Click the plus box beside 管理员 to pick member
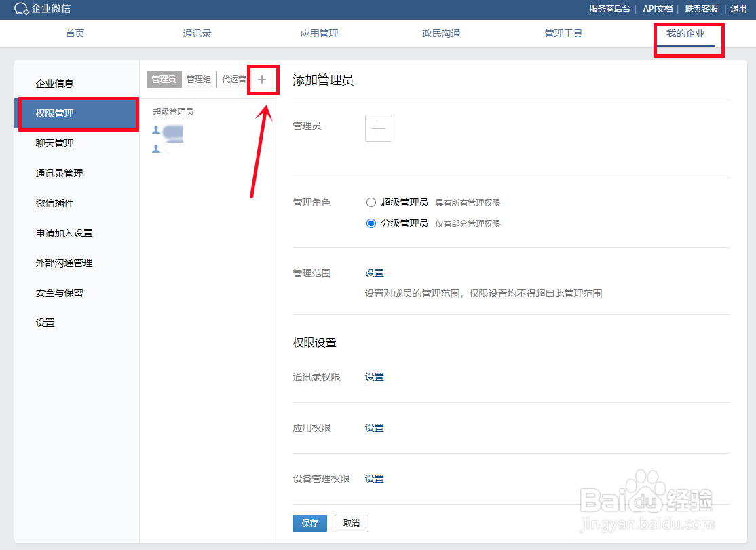This screenshot has width=756, height=550. 378,128
